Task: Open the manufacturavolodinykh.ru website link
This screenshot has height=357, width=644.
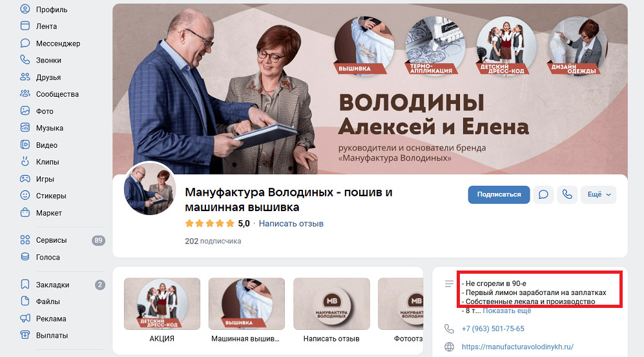Action: (517, 347)
